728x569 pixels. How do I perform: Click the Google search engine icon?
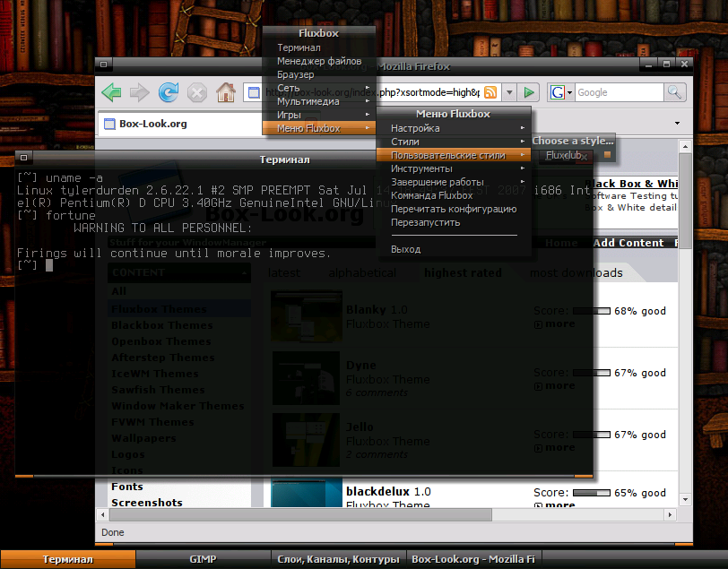(x=558, y=92)
